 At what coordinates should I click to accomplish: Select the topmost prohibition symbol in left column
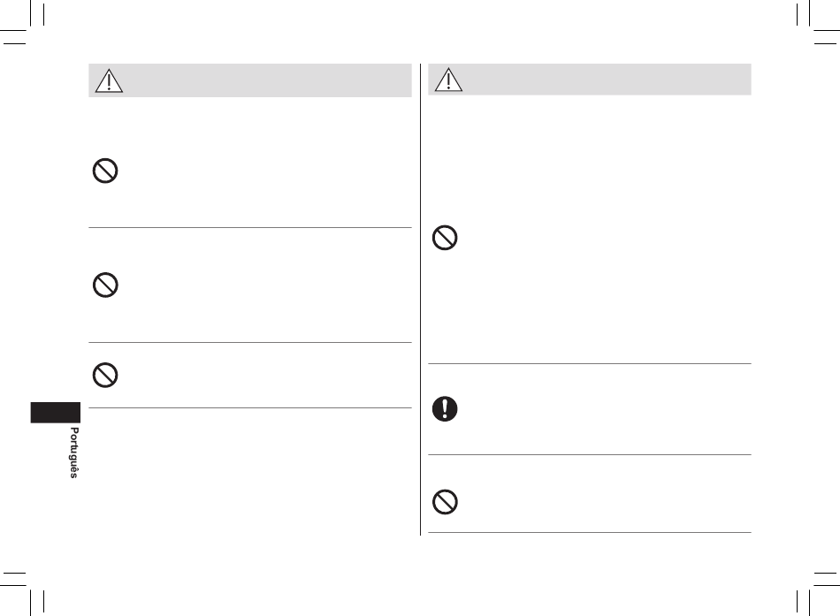(x=105, y=171)
